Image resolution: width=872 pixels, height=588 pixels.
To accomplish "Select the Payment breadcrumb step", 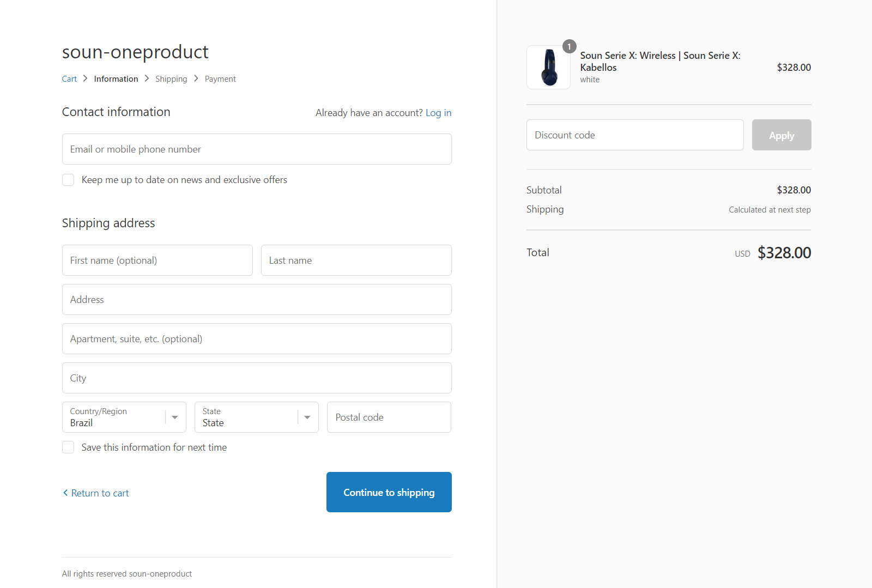I will click(x=220, y=79).
